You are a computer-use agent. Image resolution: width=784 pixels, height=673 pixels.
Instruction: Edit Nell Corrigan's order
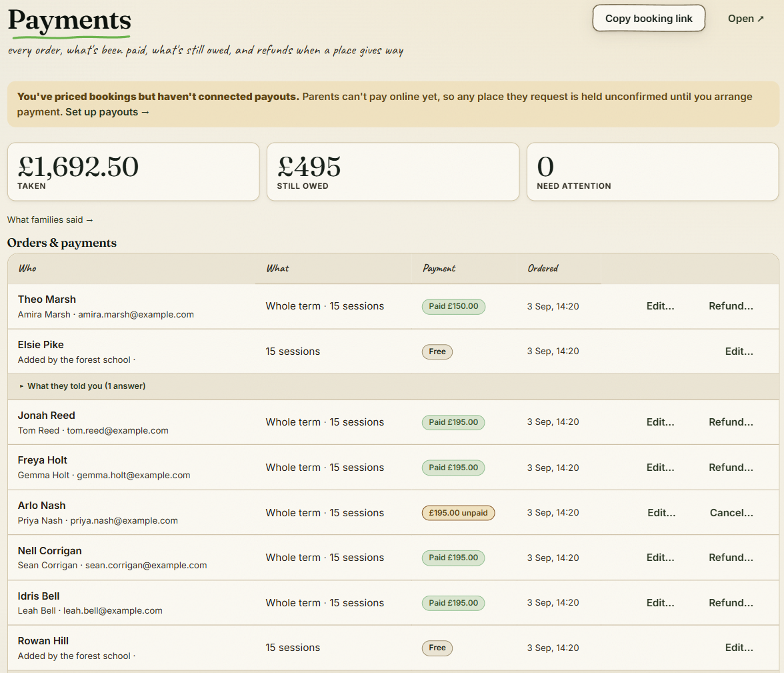tap(660, 558)
